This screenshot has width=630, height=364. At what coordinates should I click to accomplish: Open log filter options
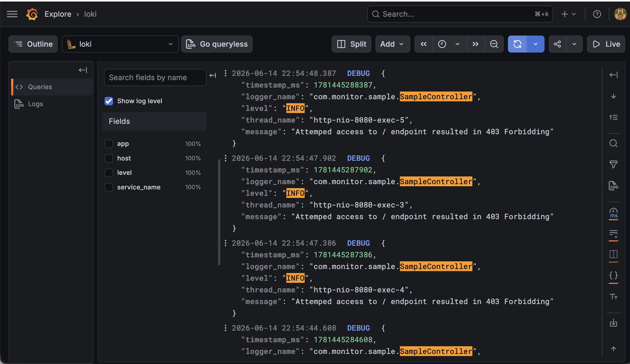(x=613, y=164)
